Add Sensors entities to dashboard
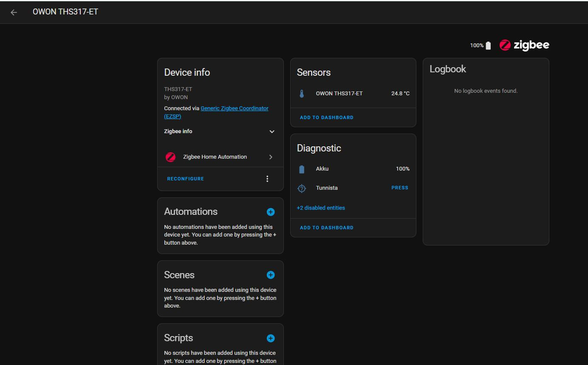The width and height of the screenshot is (588, 365). 327,117
